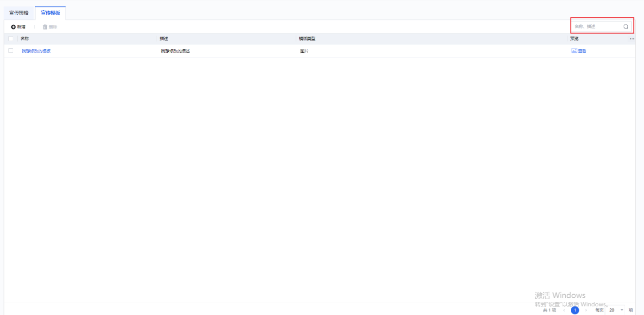Click the search magnifier icon
Screen dimensions: 644x315
point(626,26)
